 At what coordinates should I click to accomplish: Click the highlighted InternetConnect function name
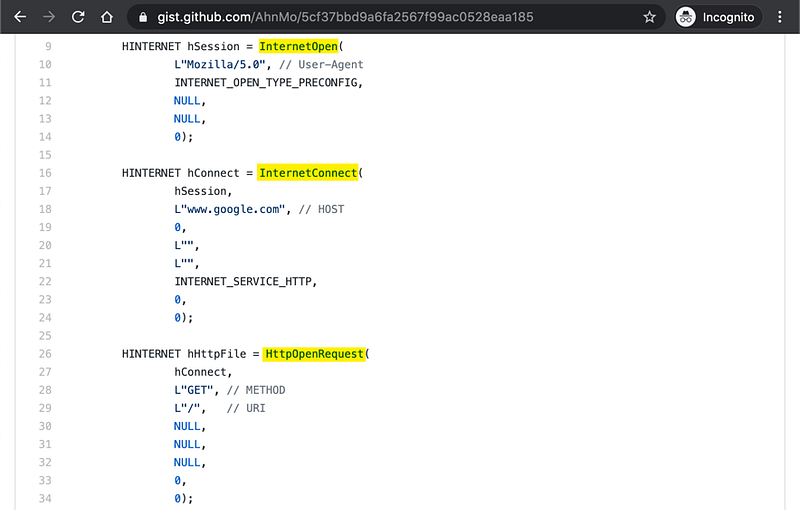(308, 173)
